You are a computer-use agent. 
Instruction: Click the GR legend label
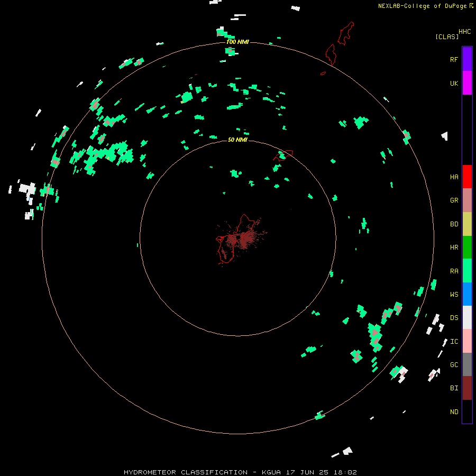click(x=454, y=200)
